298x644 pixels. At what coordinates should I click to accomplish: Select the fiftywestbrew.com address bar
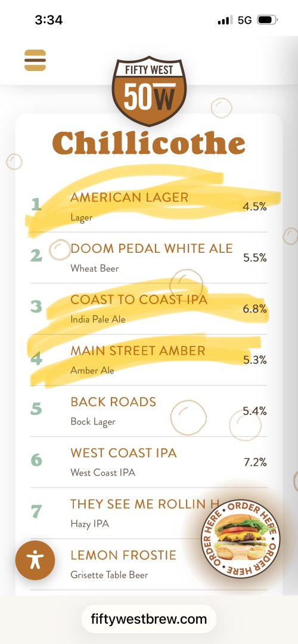pyautogui.click(x=148, y=618)
